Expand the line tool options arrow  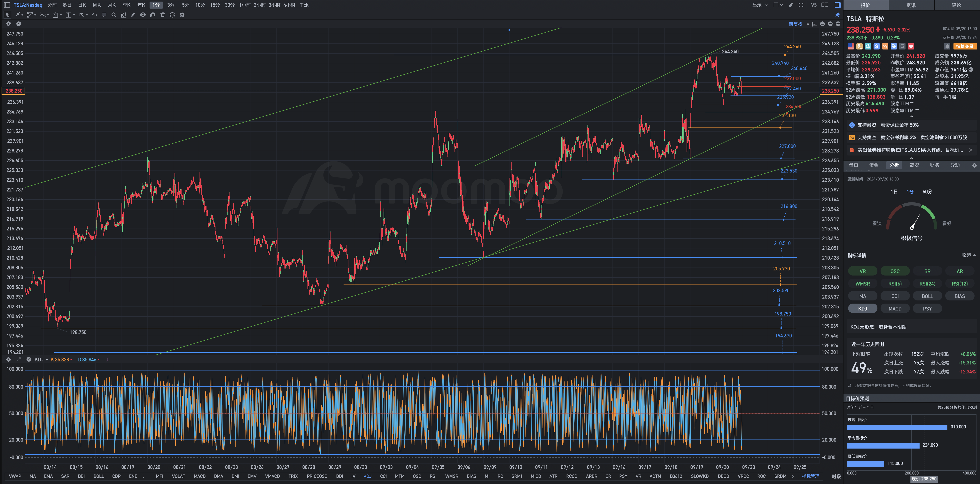(22, 15)
